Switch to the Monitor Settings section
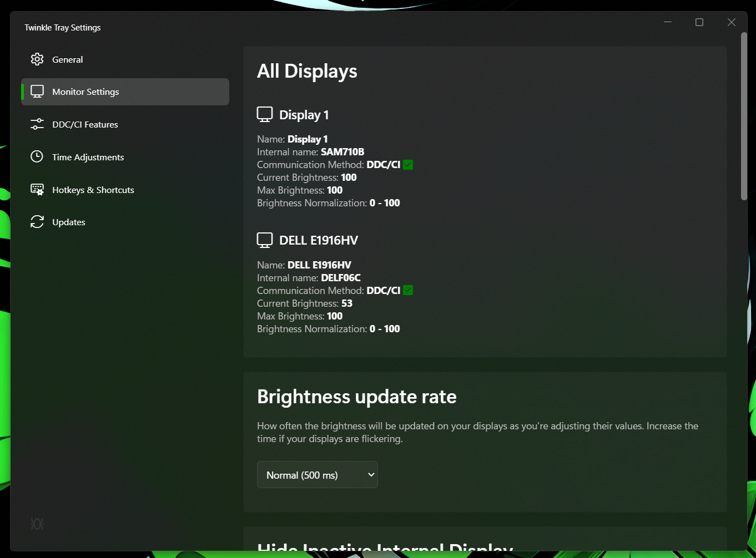This screenshot has height=558, width=756. pyautogui.click(x=85, y=92)
